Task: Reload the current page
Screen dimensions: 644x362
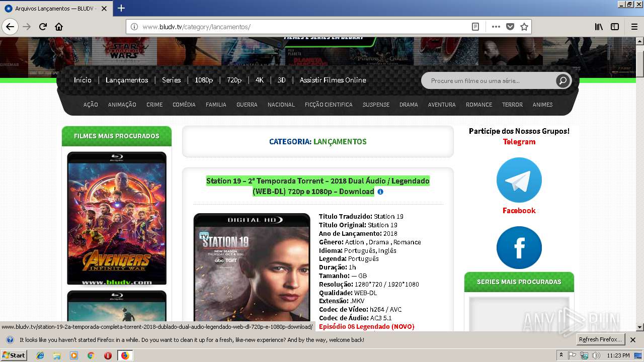Action: tap(43, 27)
